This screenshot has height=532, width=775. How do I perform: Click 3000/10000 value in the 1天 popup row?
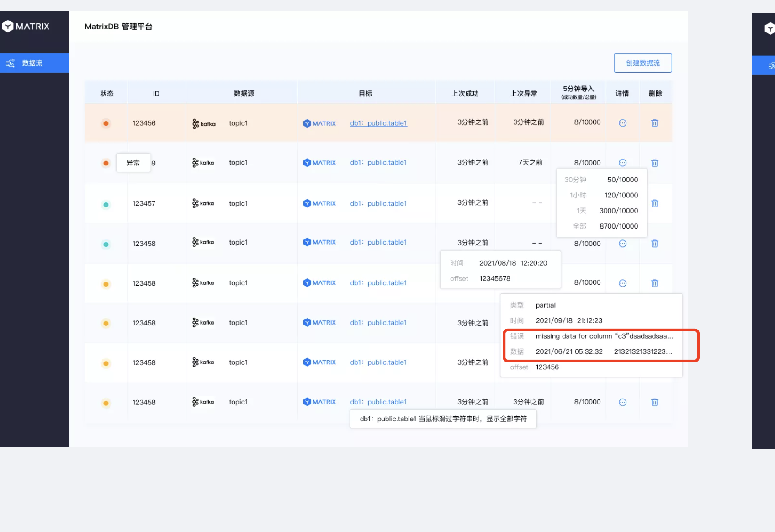point(619,211)
